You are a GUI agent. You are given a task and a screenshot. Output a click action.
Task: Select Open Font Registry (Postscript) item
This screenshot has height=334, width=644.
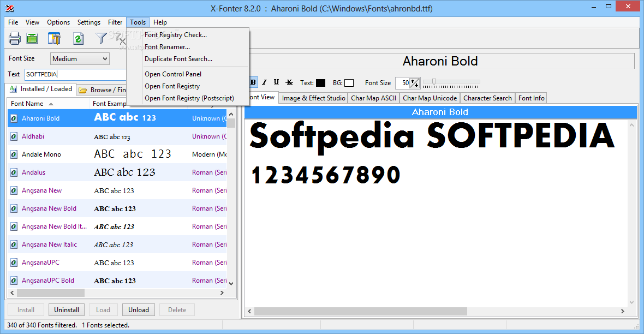[x=187, y=98]
